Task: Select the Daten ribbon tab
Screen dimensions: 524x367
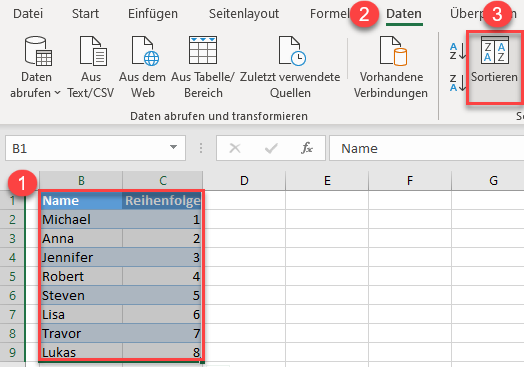Action: coord(404,14)
